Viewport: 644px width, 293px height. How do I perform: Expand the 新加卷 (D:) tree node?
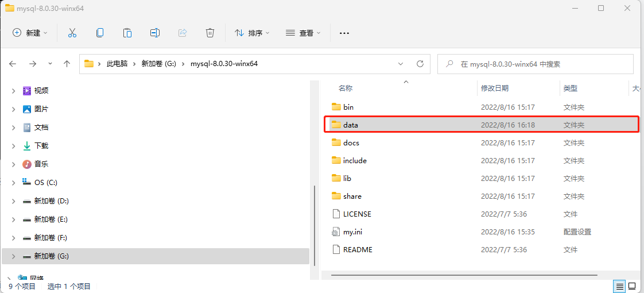coord(14,201)
